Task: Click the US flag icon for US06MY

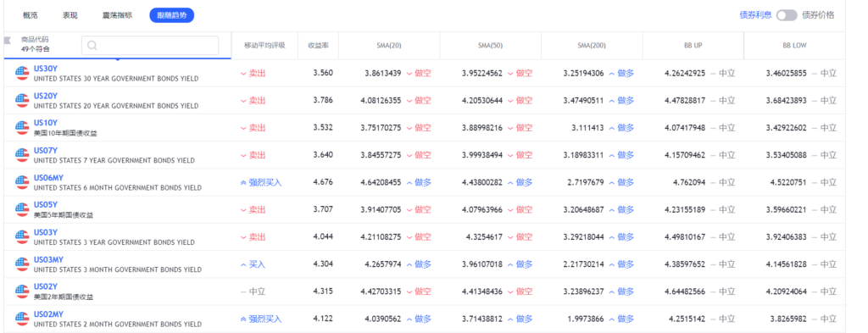Action: [x=22, y=182]
